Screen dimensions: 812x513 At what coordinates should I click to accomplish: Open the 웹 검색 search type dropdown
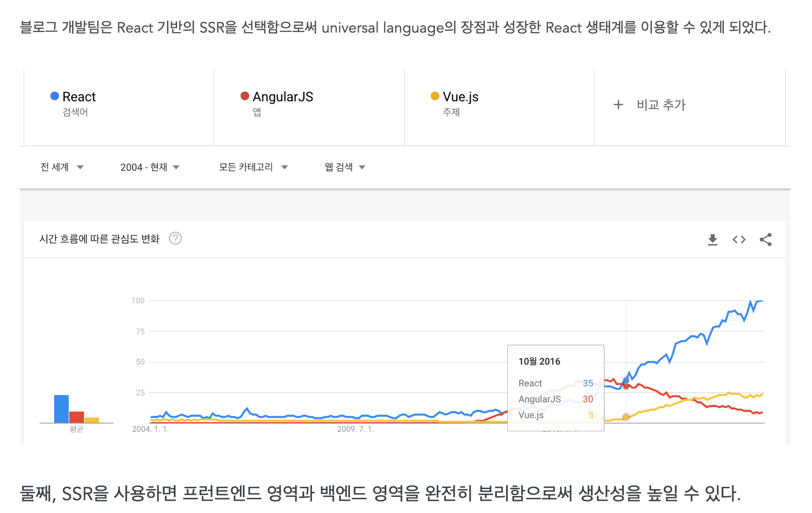coord(345,167)
